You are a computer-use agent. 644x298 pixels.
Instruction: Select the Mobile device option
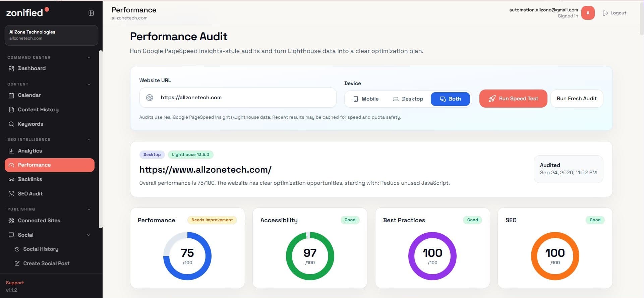coord(366,99)
